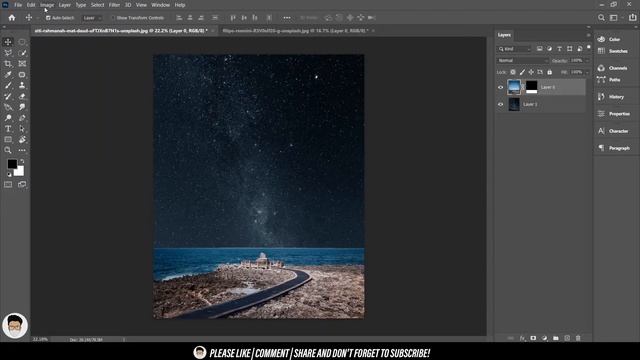Open the Layers panel flyout menu
Screen dimensions: 640x360
point(588,35)
